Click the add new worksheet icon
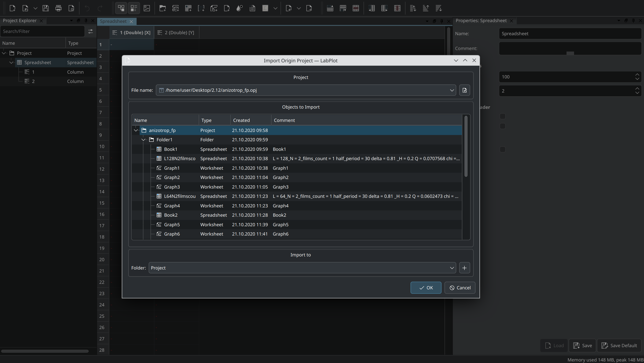Screen dimensions: 644x363 [x=214, y=8]
